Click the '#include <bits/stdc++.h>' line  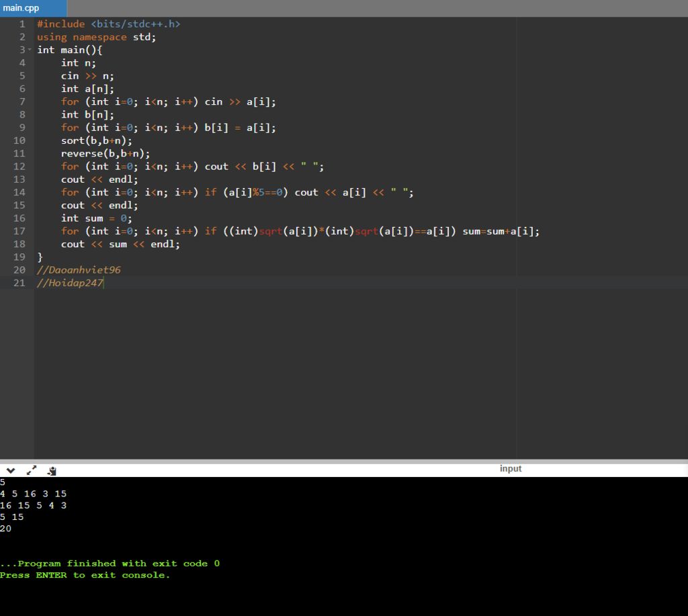[x=108, y=24]
